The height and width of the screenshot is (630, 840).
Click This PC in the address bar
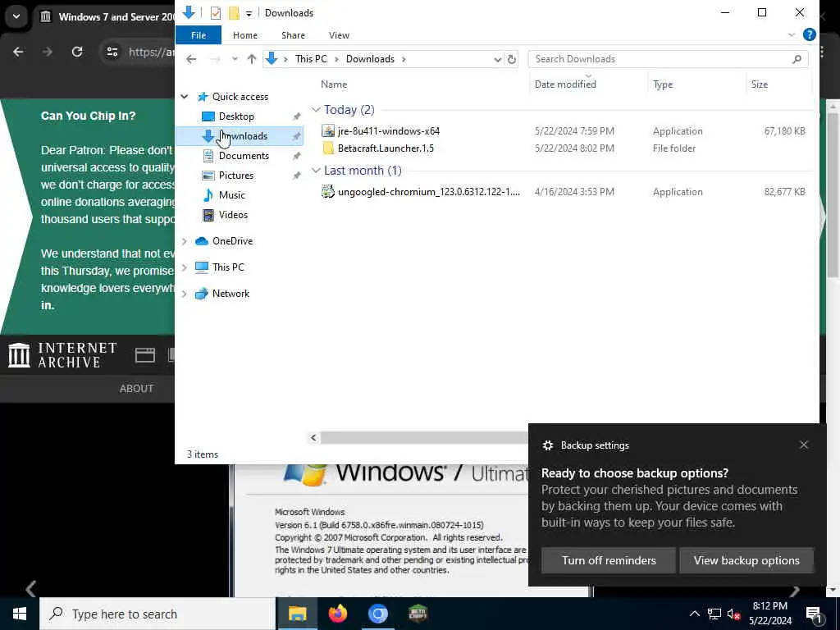click(x=311, y=59)
